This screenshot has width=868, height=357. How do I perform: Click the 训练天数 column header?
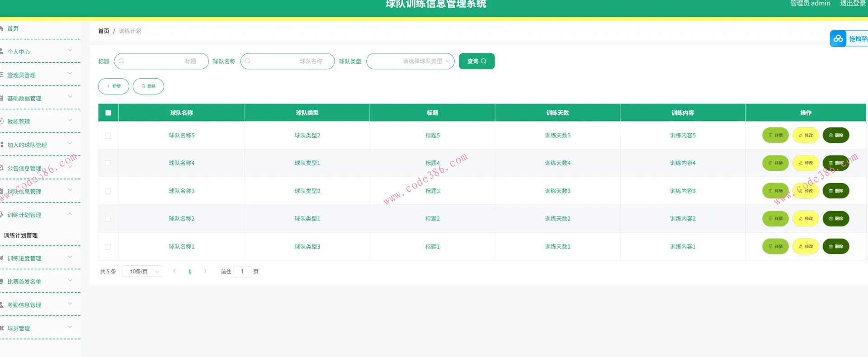point(557,113)
